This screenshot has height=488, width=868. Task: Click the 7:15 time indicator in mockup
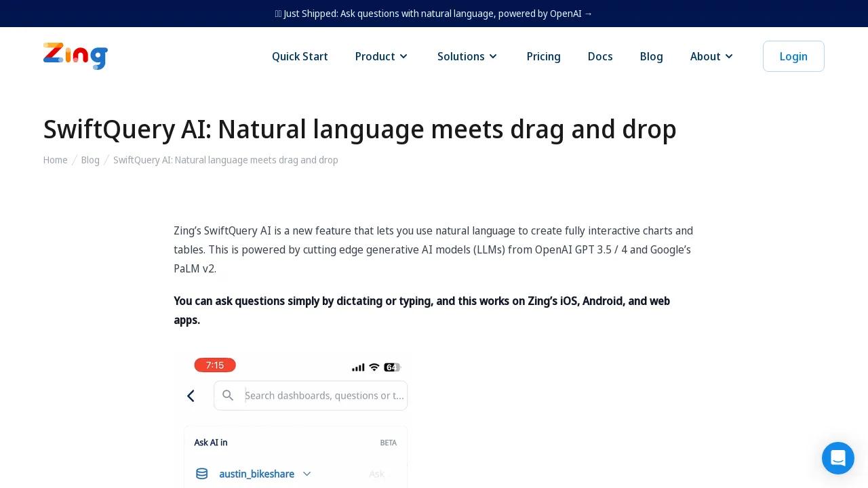[215, 365]
